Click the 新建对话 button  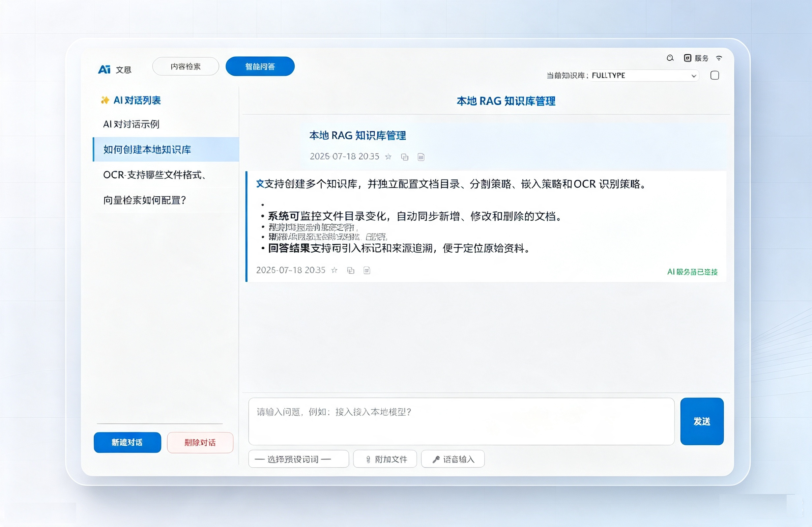[x=127, y=442]
